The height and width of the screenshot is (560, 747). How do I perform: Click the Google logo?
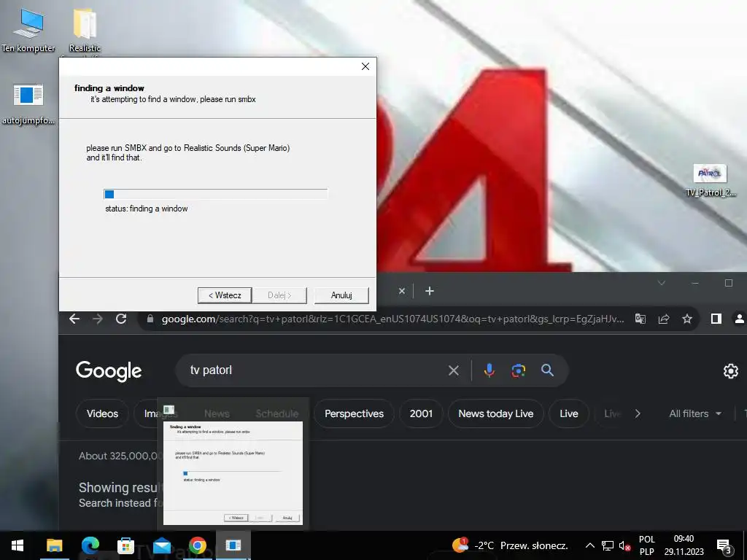pyautogui.click(x=109, y=371)
